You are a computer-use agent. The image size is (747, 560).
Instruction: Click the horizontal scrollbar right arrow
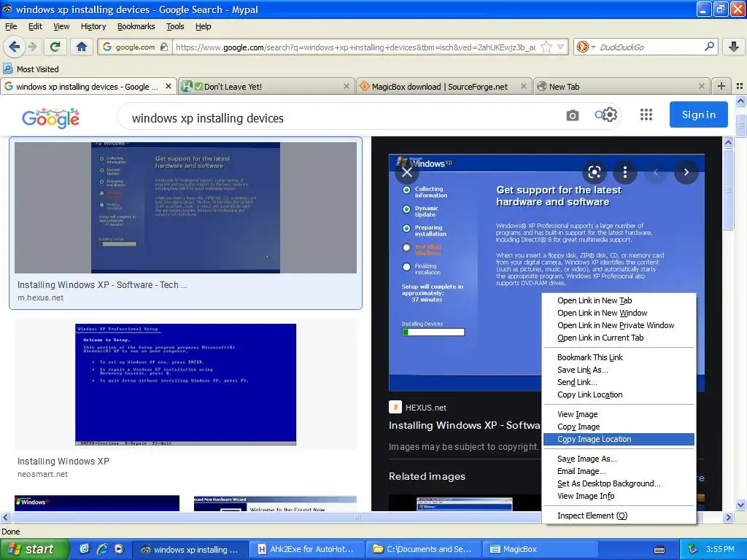(728, 517)
